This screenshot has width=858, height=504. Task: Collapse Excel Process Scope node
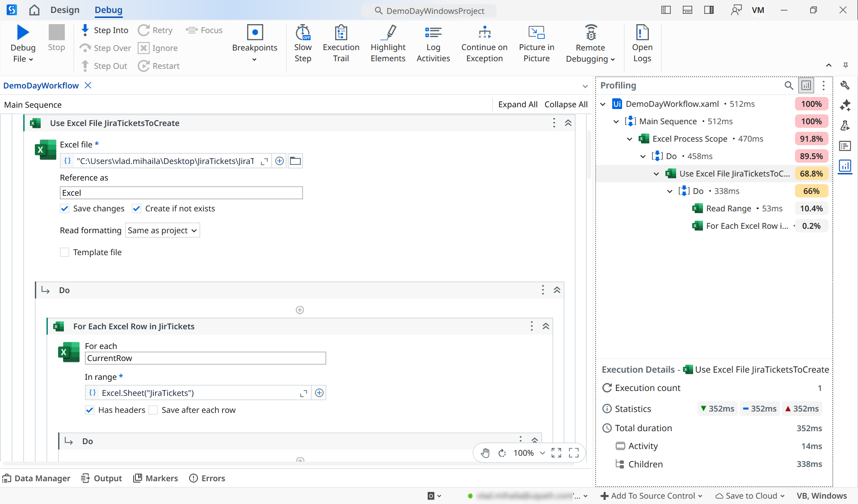pos(630,139)
